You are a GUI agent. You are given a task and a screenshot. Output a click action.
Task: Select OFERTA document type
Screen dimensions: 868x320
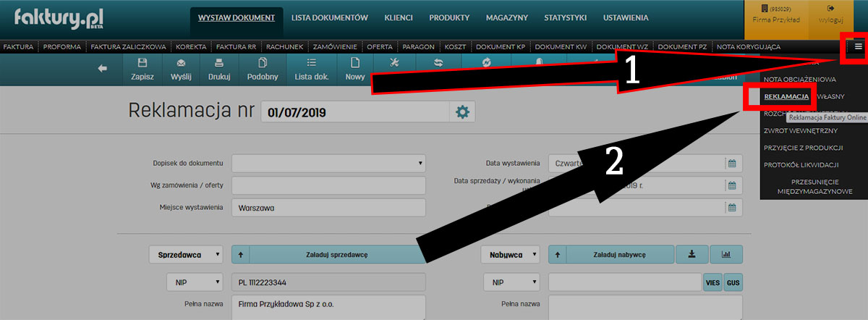click(x=380, y=46)
